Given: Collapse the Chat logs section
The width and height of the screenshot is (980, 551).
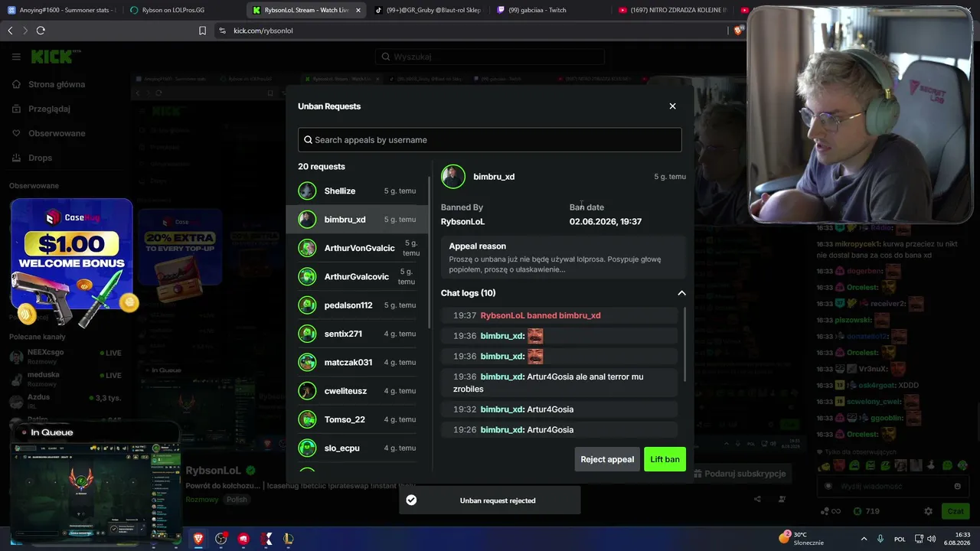Looking at the screenshot, I should pos(681,293).
